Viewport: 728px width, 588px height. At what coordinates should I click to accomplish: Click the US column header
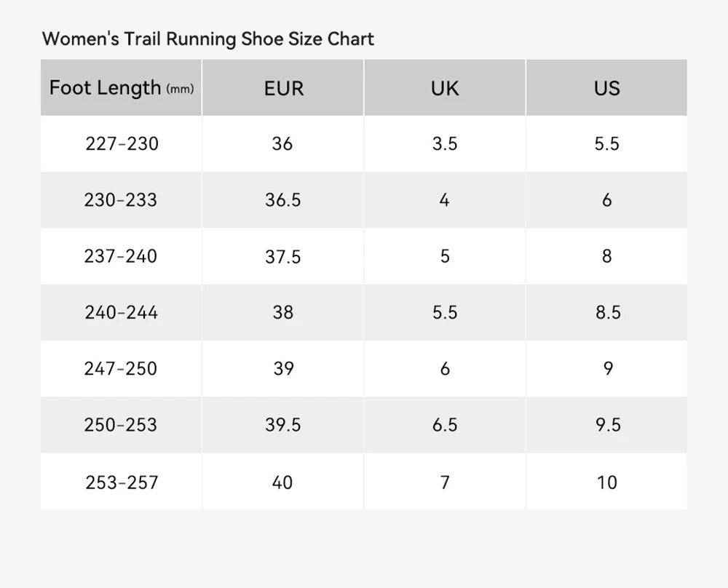[x=606, y=88]
